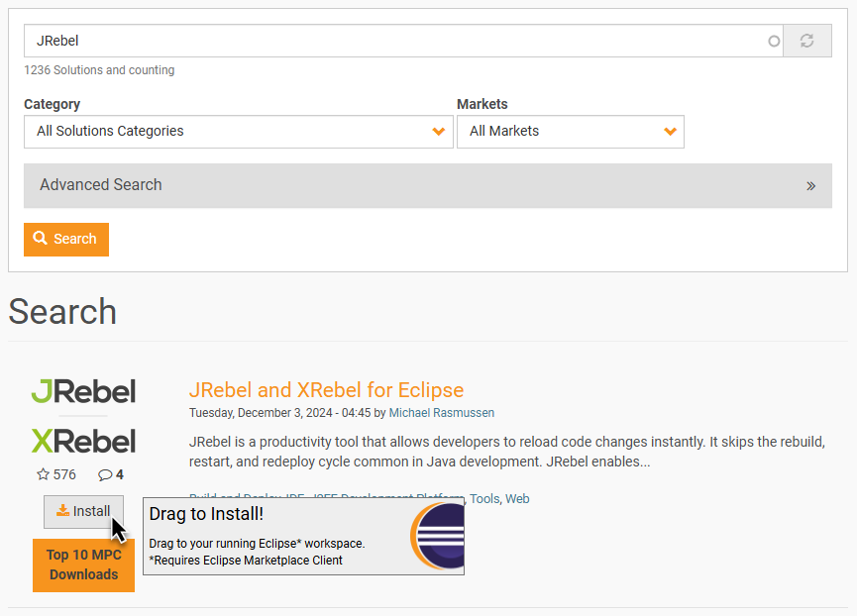Open the All Markets dropdown
This screenshot has width=857, height=616.
(x=570, y=132)
